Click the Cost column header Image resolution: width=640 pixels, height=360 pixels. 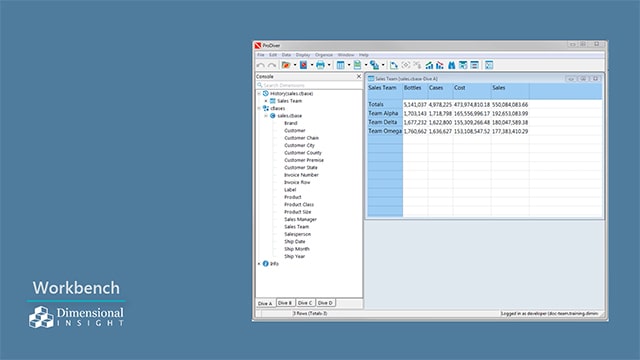tap(472, 91)
